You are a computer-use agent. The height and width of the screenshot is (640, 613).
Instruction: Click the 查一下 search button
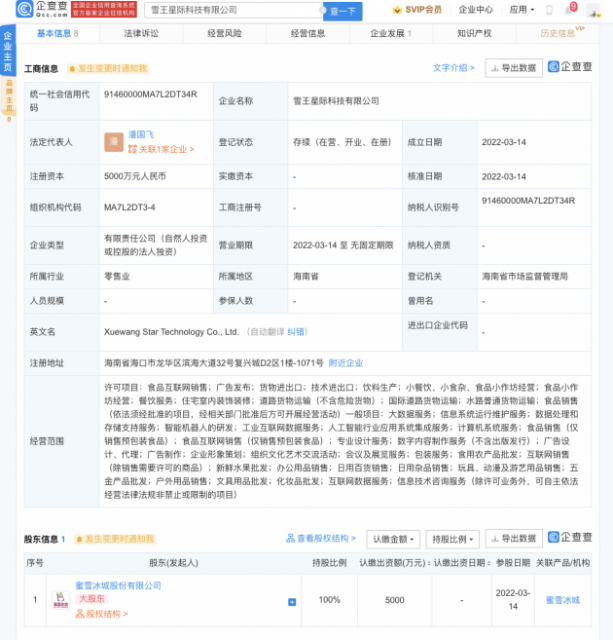(342, 11)
